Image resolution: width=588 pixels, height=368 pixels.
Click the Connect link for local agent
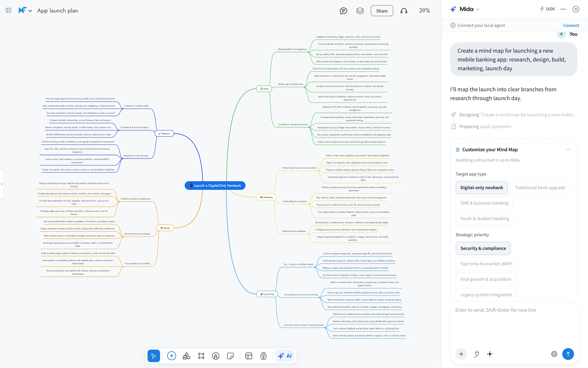[x=571, y=25]
